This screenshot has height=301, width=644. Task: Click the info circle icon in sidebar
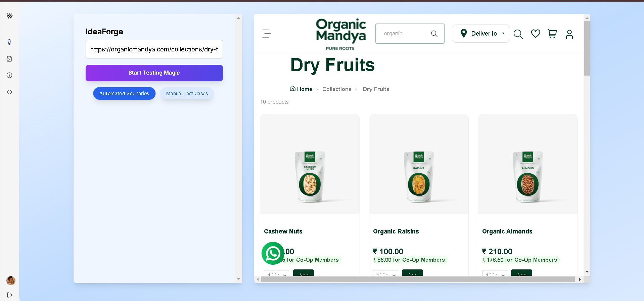pyautogui.click(x=9, y=75)
